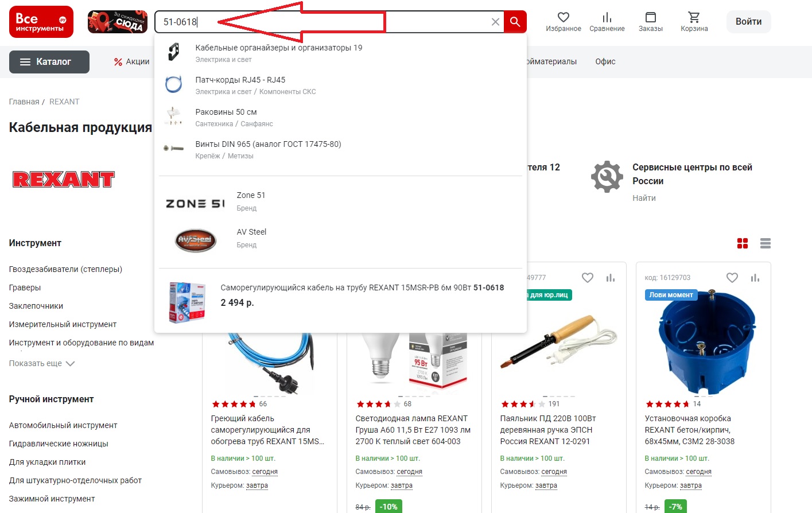
Task: Click the REXANT breadcrumb
Action: (64, 102)
